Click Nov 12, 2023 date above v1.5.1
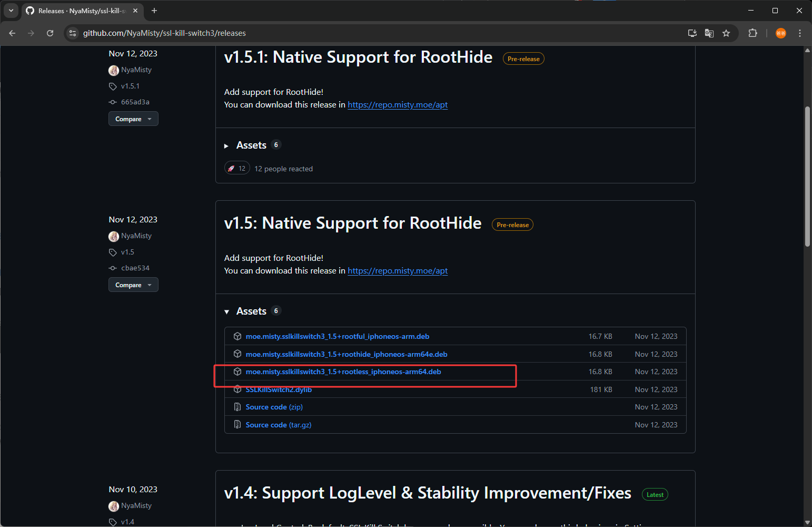812x527 pixels. click(133, 54)
